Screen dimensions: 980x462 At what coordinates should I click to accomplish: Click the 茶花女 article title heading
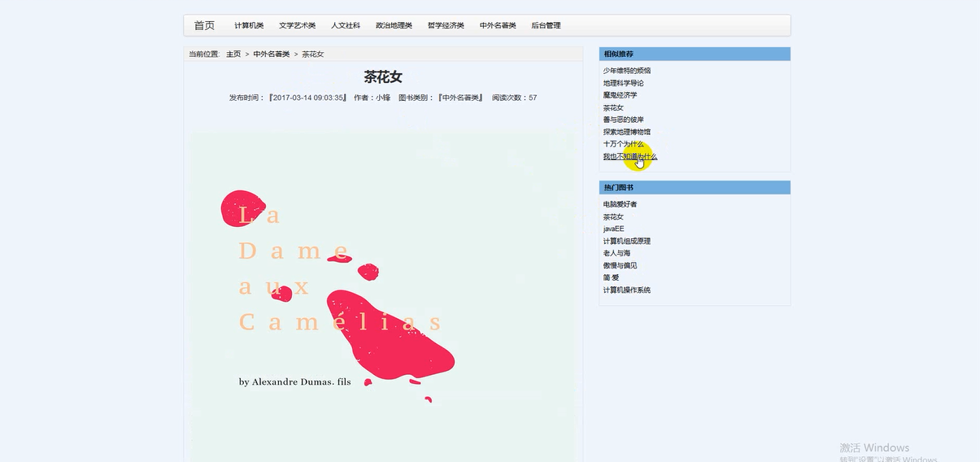point(383,77)
